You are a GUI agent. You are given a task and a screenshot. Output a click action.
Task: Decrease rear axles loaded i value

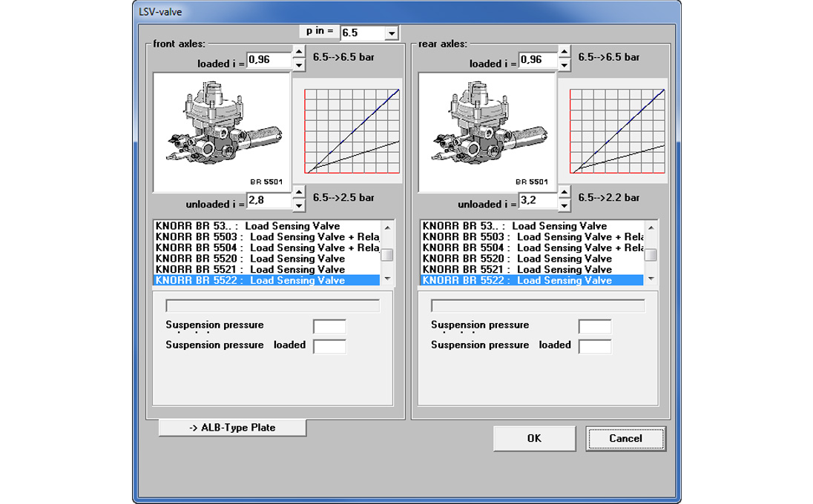tap(564, 64)
